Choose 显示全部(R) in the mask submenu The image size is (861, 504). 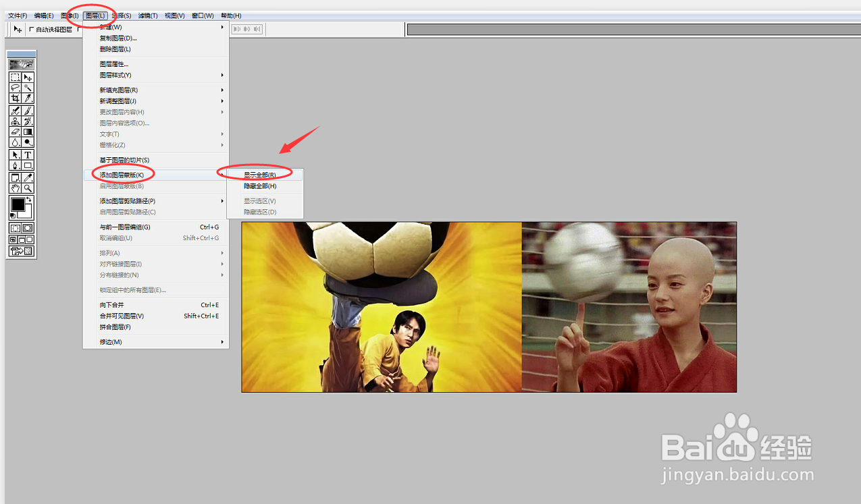265,175
